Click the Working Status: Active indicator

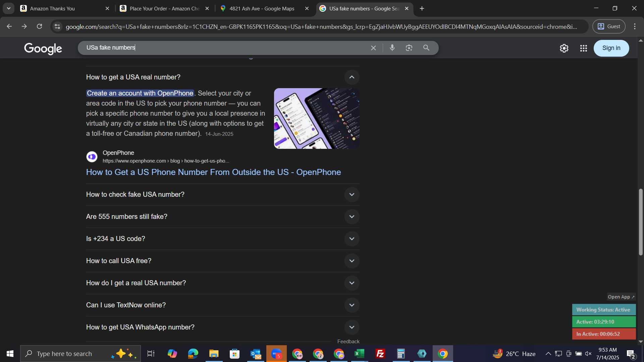point(604,310)
